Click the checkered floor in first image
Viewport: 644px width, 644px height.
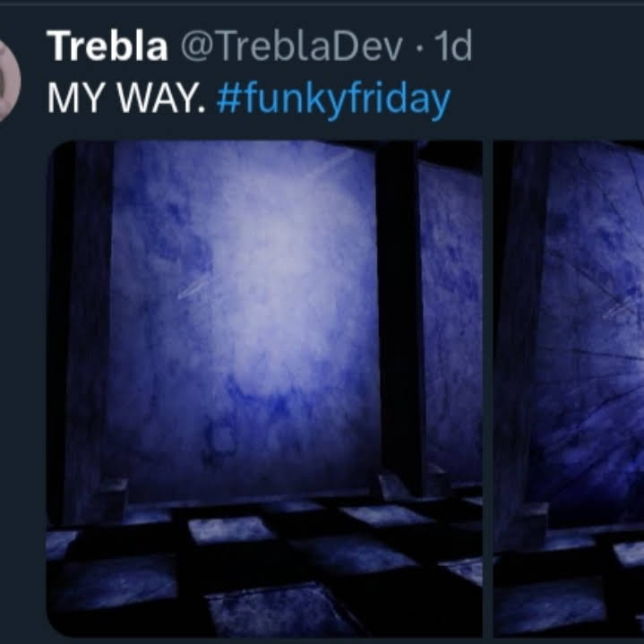264,571
